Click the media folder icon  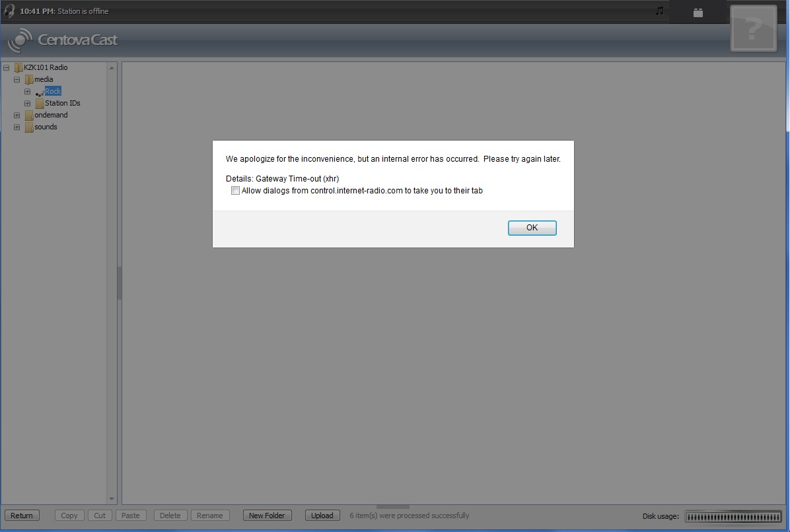(x=28, y=79)
